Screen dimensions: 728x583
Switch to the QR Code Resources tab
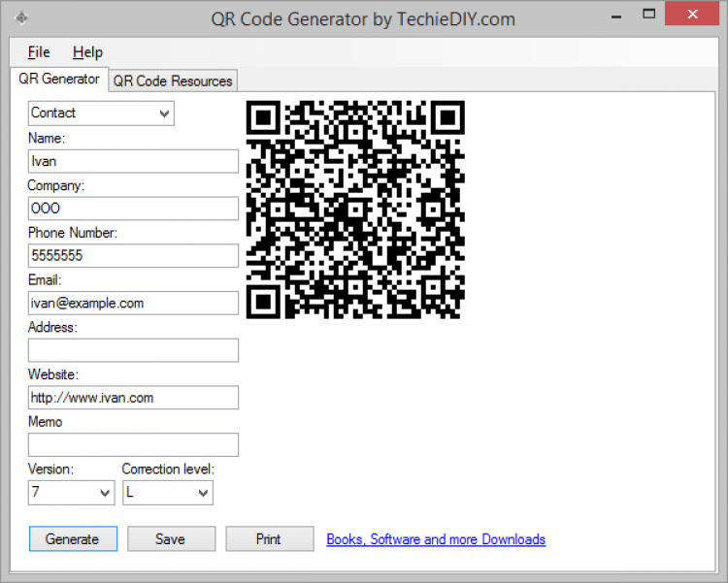[173, 81]
